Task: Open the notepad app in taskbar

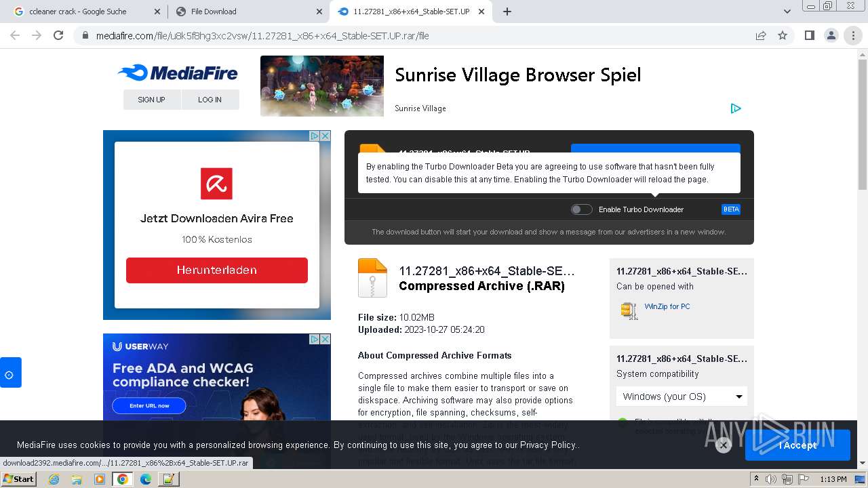Action: tap(167, 479)
